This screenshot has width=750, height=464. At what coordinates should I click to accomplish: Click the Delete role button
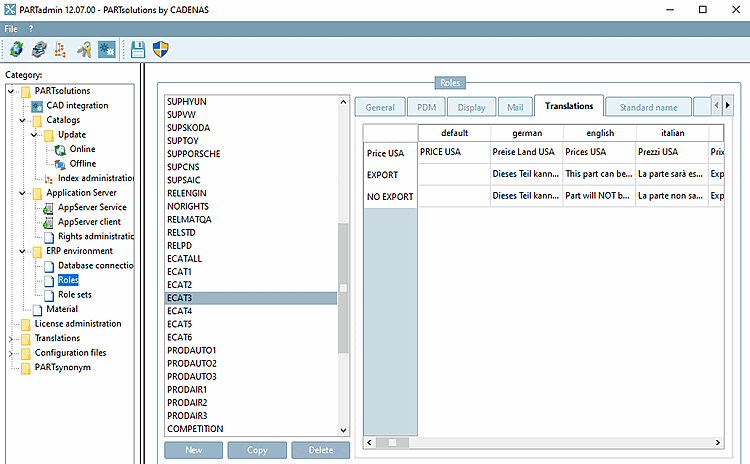(x=320, y=450)
